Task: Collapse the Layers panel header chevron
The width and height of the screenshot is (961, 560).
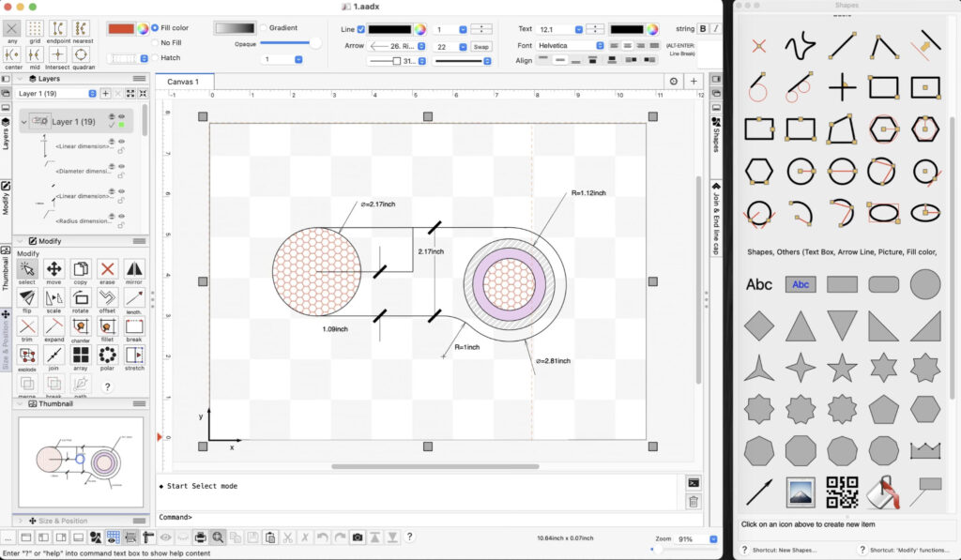Action: click(20, 79)
